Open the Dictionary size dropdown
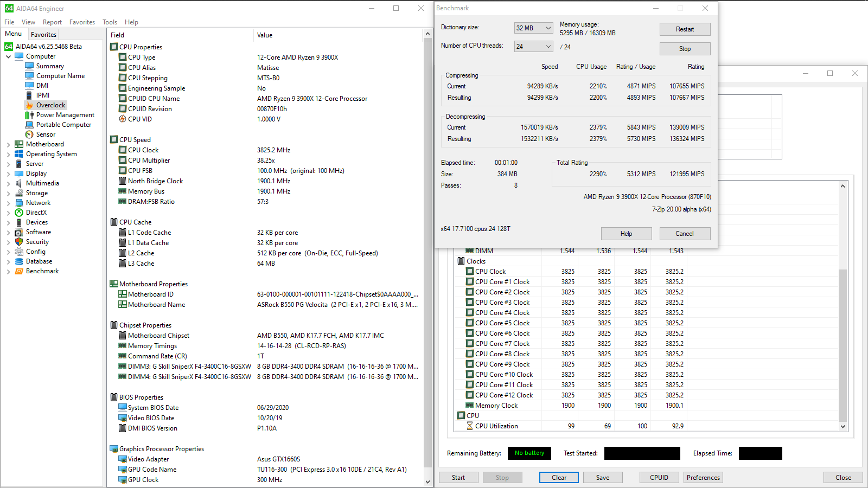Viewport: 868px width, 488px height. [533, 28]
